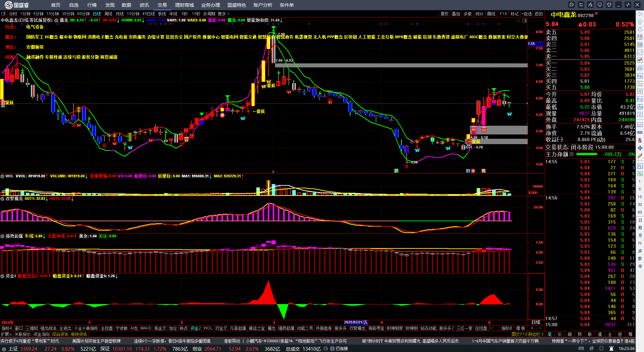Open the green f(x) indicator icon in sidebar
The width and height of the screenshot is (644, 352).
point(640,107)
